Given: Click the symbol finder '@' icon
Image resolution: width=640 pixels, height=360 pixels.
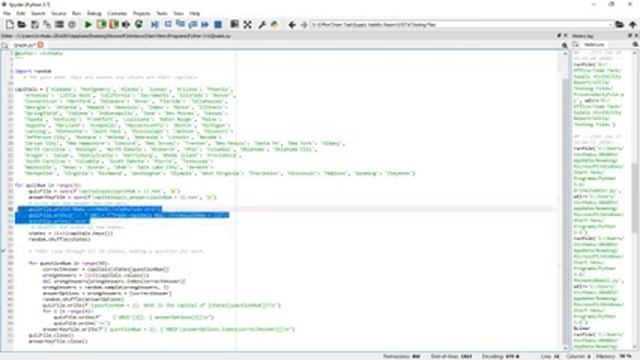Looking at the screenshot, I should 72,24.
